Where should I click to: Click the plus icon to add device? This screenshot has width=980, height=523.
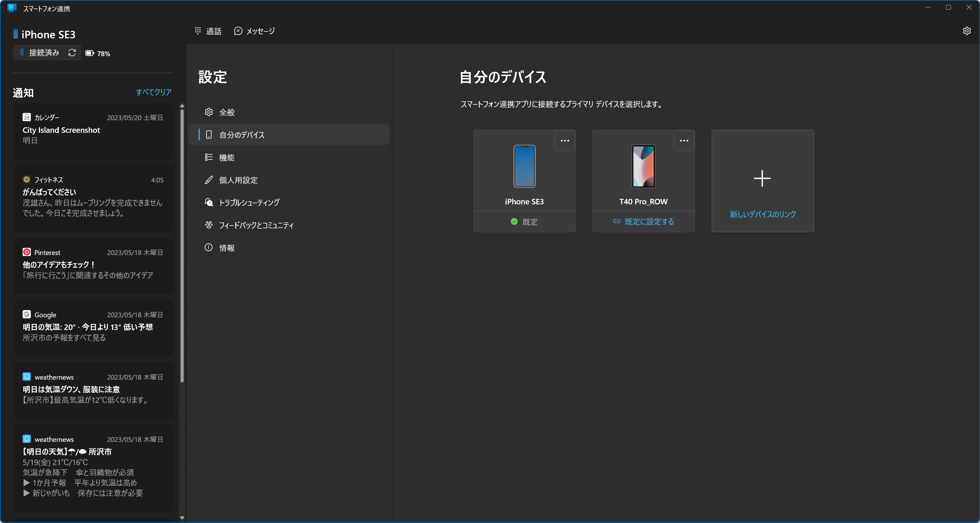[762, 178]
